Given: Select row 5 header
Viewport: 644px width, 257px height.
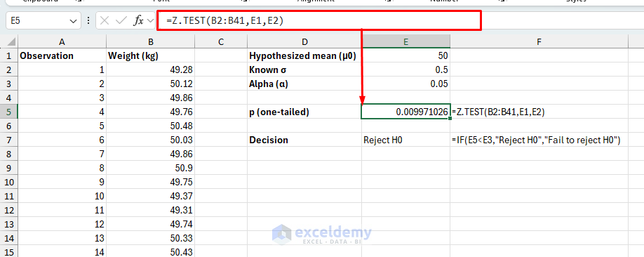Looking at the screenshot, I should click(9, 112).
